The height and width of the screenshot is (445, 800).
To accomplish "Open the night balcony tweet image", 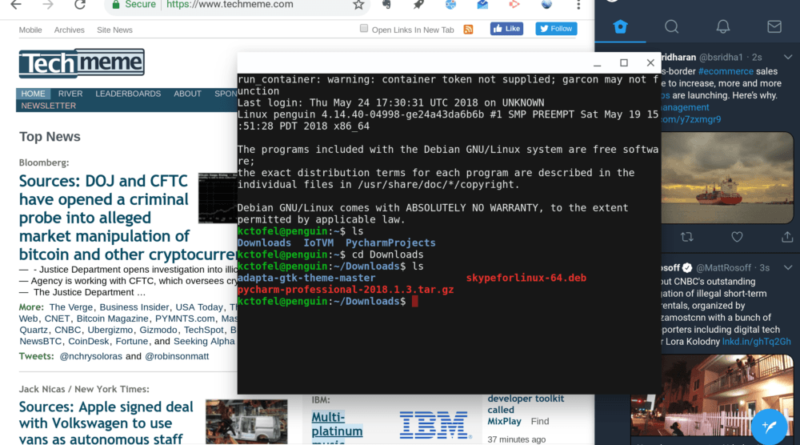I will click(712, 395).
